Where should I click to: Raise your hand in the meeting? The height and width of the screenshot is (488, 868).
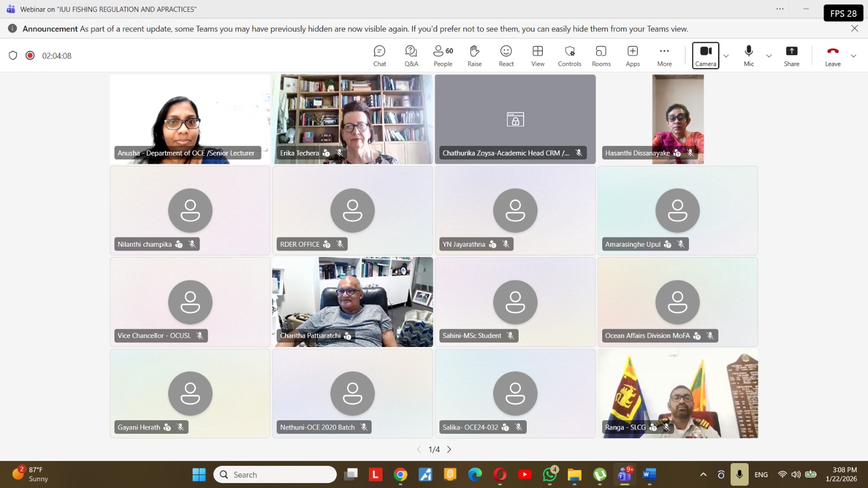tap(474, 55)
